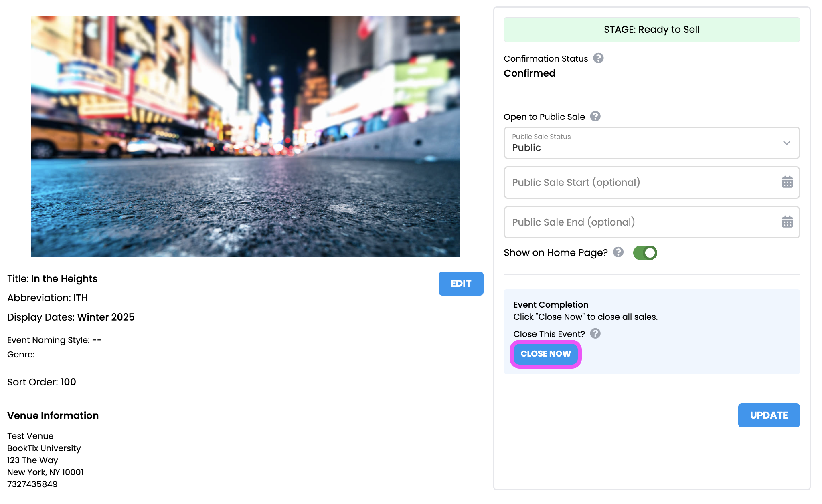Click phone number 7327435849
Viewport: 822px width, 504px height.
click(x=32, y=484)
